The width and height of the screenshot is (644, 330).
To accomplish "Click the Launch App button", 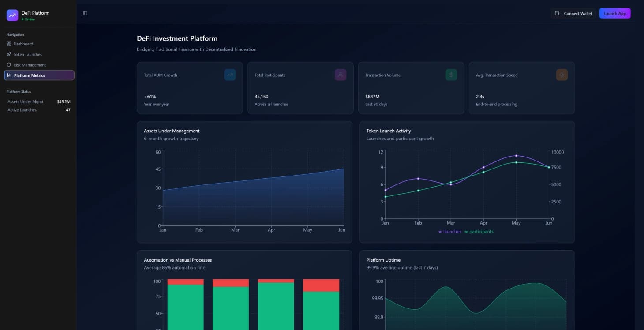I will (x=615, y=13).
